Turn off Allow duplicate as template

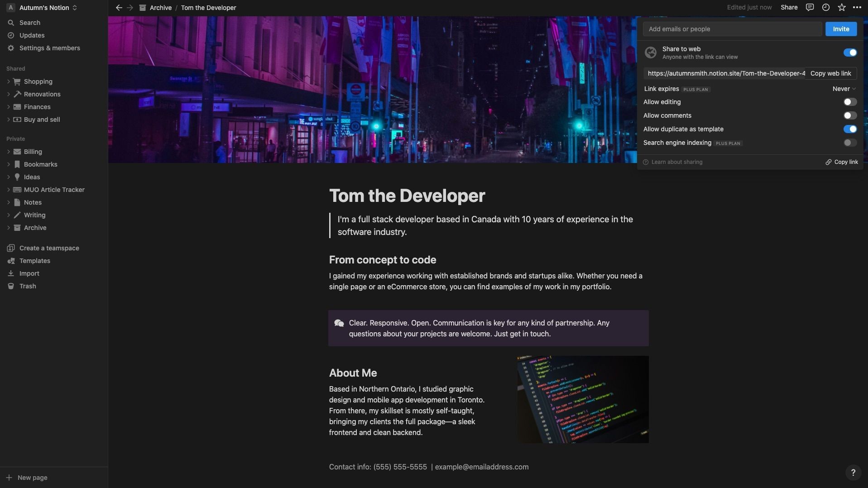point(850,129)
